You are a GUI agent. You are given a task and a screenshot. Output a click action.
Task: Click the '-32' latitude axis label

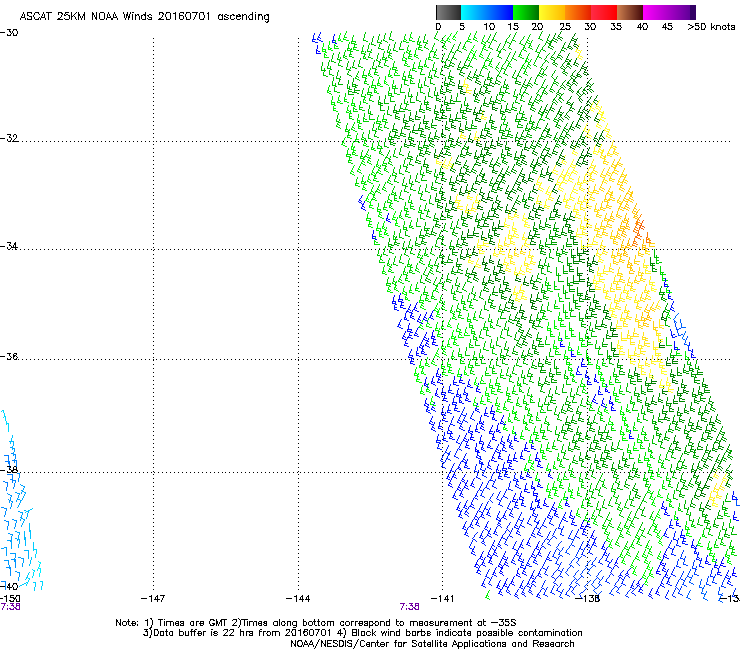pos(9,138)
